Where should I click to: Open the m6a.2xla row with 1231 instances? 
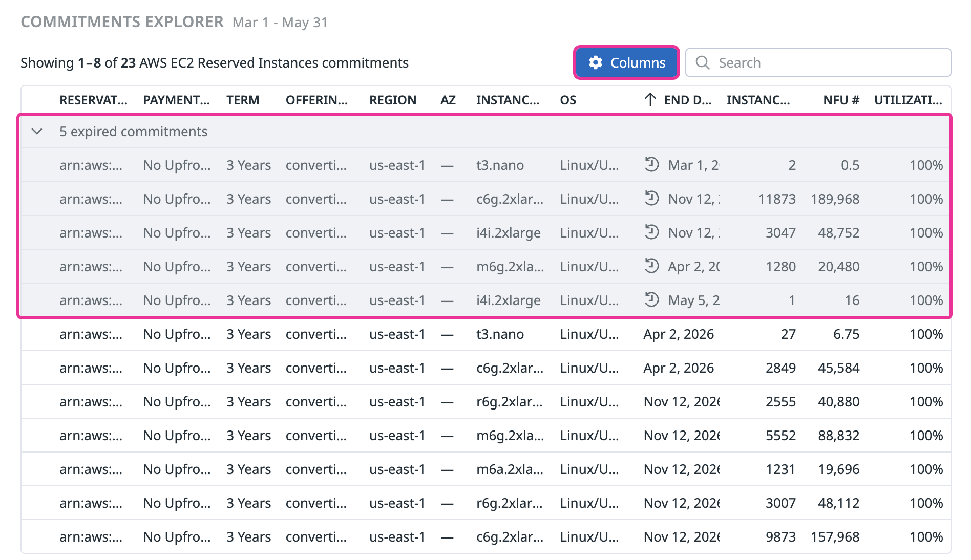[485, 469]
